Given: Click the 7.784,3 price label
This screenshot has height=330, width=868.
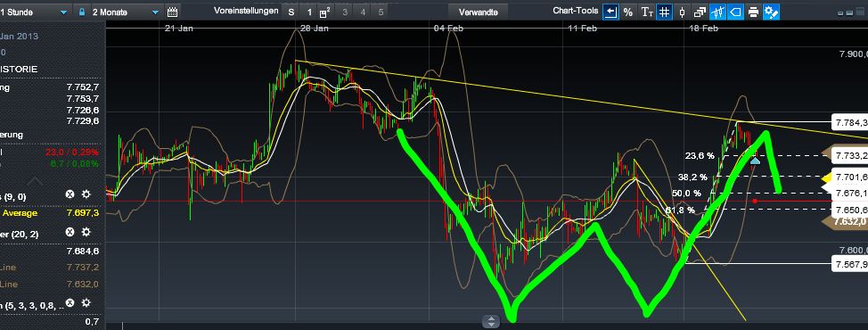Looking at the screenshot, I should point(850,121).
